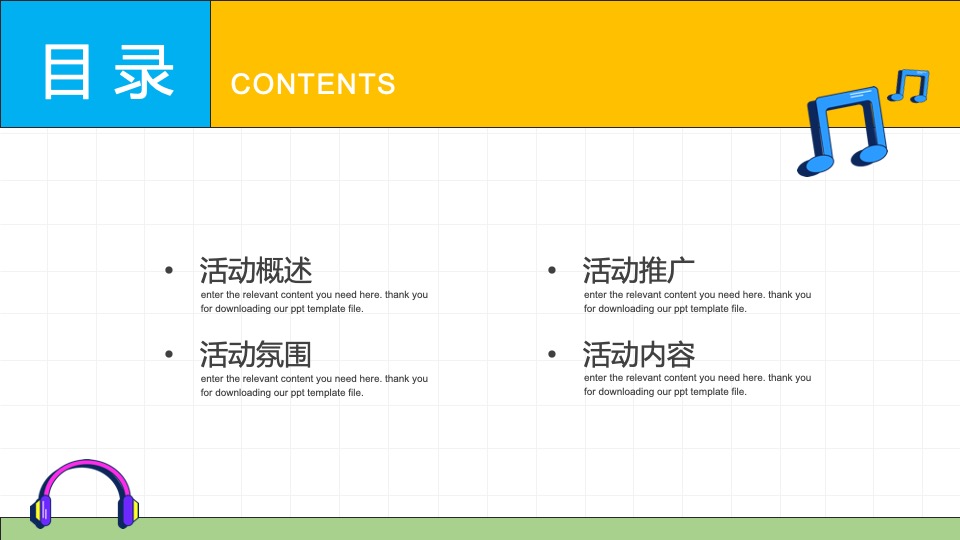Click the bullet point before 活动内容
Image resolution: width=960 pixels, height=540 pixels.
pos(552,354)
